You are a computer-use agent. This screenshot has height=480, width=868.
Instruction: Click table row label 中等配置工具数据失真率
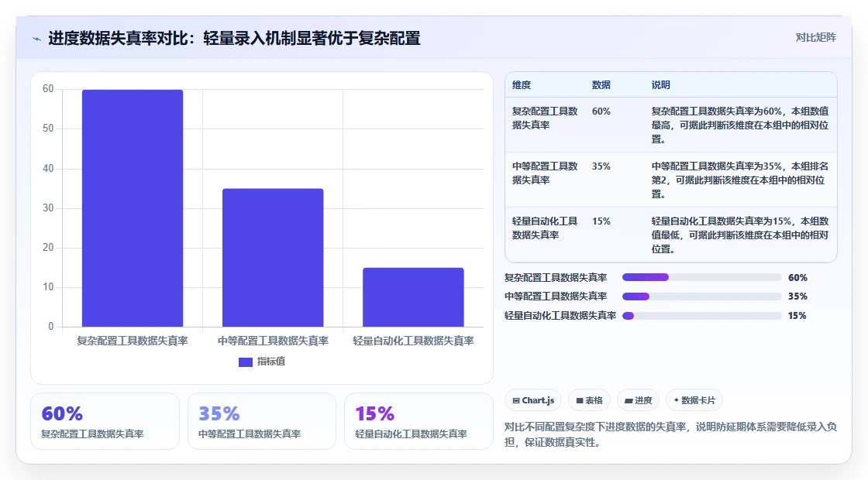click(545, 173)
